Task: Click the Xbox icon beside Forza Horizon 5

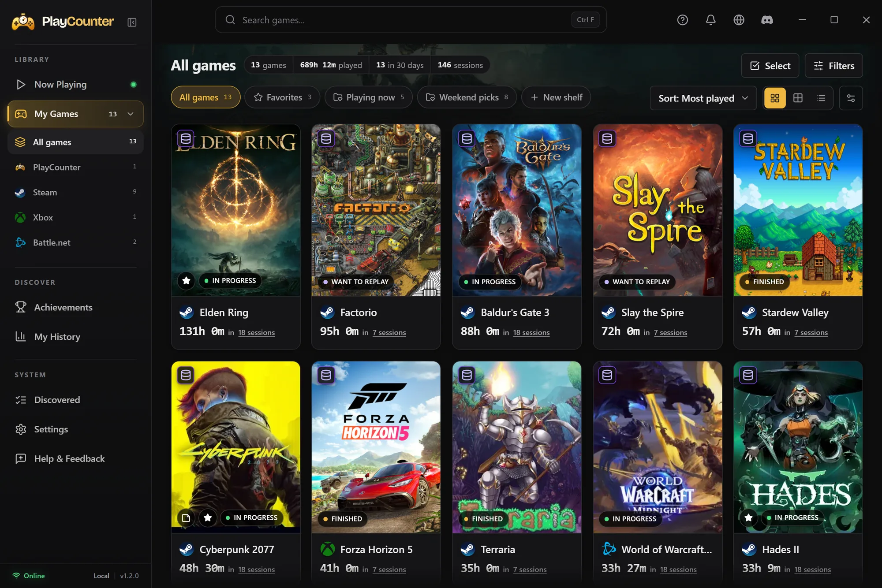Action: [327, 549]
